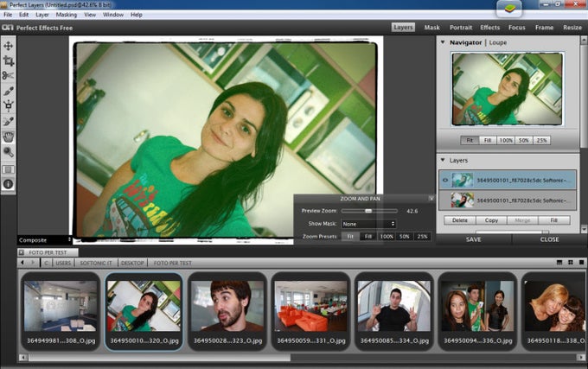588x369 pixels.
Task: Select Fill in Navigator zoom presets
Action: 488,141
